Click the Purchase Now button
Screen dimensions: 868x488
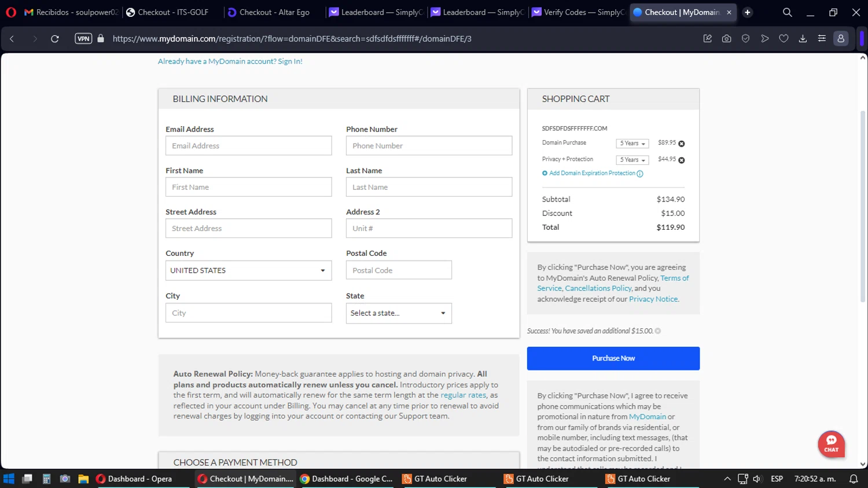(x=613, y=358)
